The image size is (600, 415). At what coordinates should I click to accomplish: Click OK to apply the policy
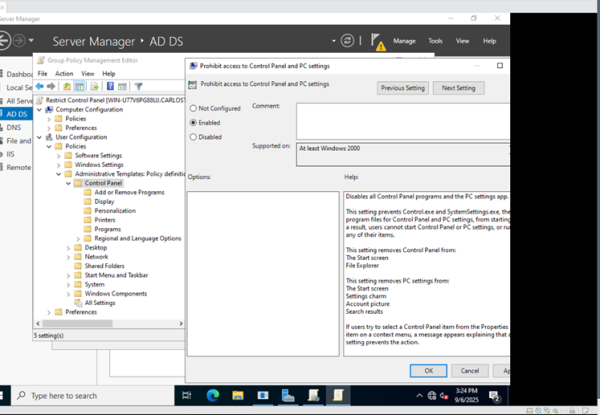tap(428, 370)
